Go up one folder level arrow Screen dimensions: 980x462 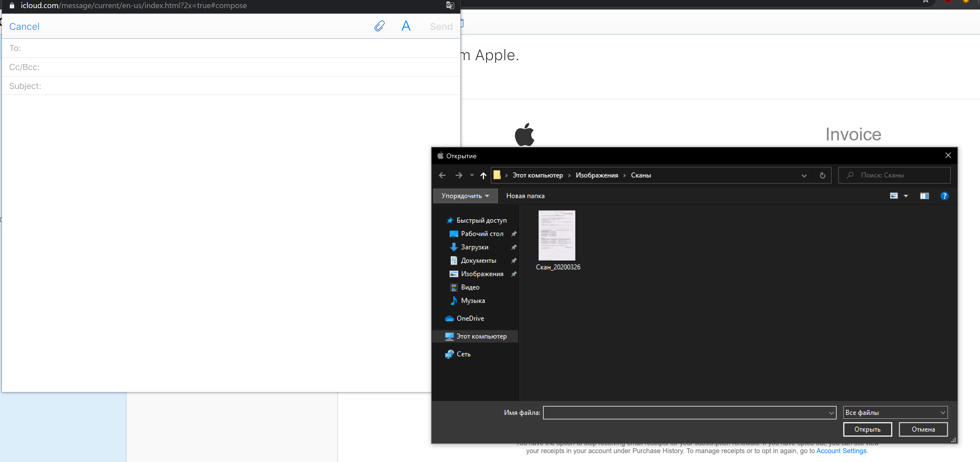(483, 176)
